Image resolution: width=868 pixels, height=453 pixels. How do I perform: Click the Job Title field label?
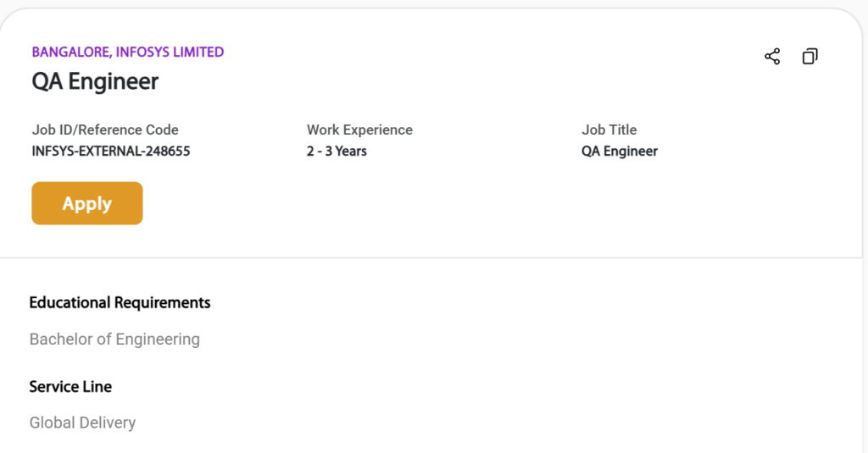[x=609, y=130]
